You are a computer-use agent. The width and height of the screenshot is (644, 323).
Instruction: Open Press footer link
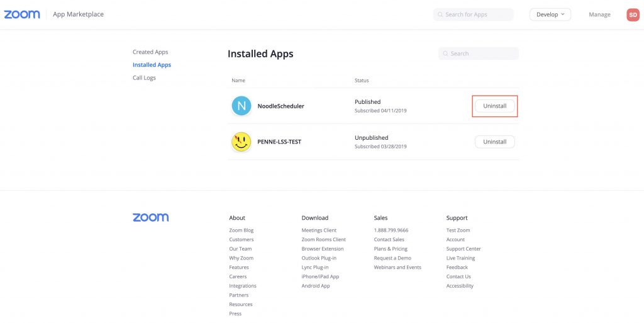[x=235, y=314]
